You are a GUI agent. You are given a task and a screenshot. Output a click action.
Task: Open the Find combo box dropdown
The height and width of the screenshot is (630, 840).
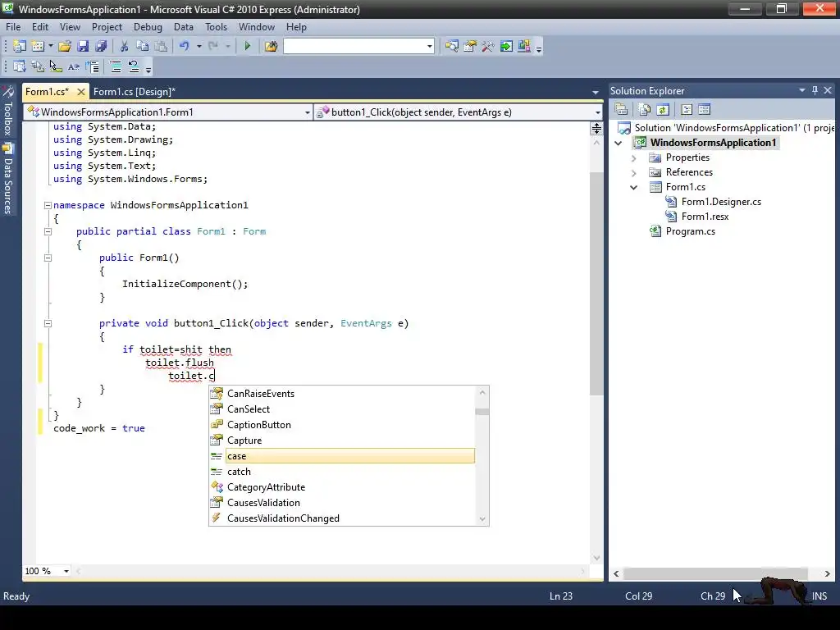coord(430,47)
